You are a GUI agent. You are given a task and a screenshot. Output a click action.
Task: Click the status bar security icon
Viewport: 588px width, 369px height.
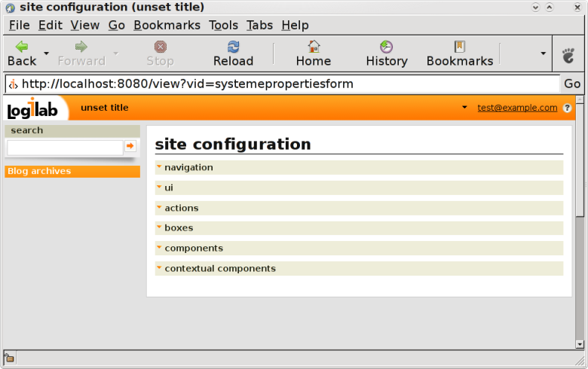click(9, 358)
